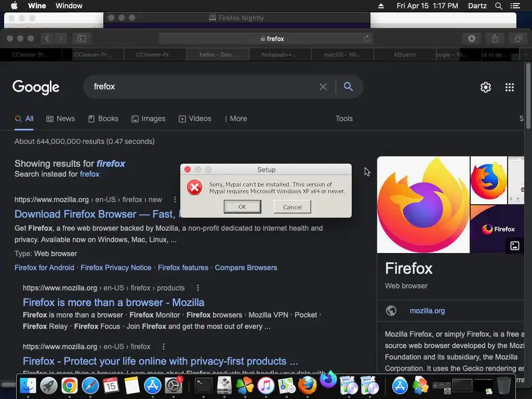532x399 pixels.
Task: Open 'Firefox - Protect your life online' result
Action: 160,361
